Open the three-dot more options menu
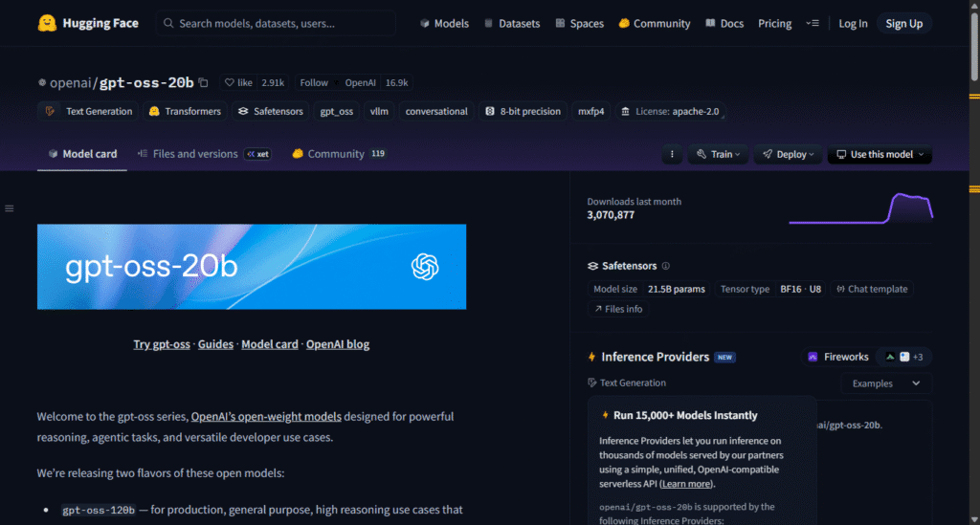Viewport: 980px width, 525px height. tap(672, 154)
